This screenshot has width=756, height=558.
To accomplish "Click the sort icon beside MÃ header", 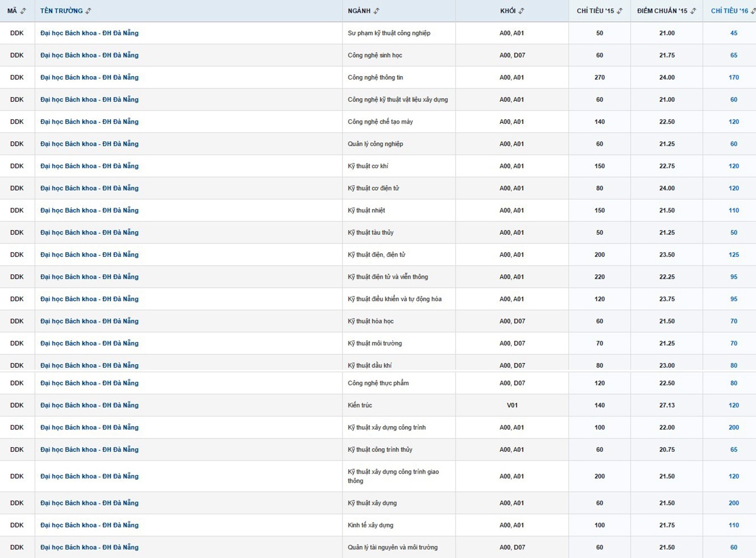I will 23,11.
